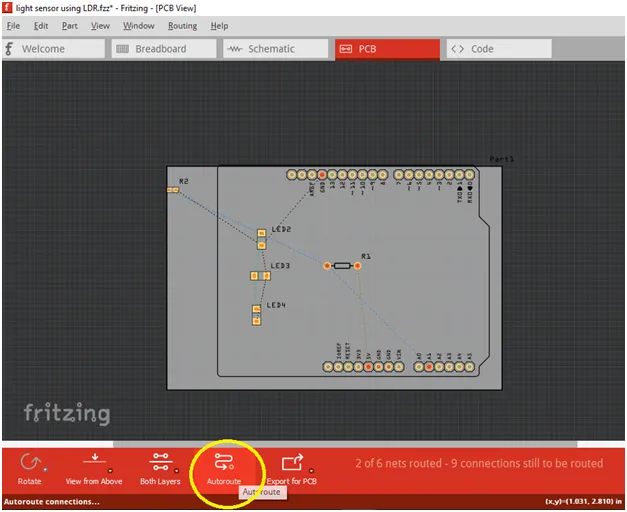The image size is (627, 512).
Task: Click the Both Layers icon
Action: point(160,462)
